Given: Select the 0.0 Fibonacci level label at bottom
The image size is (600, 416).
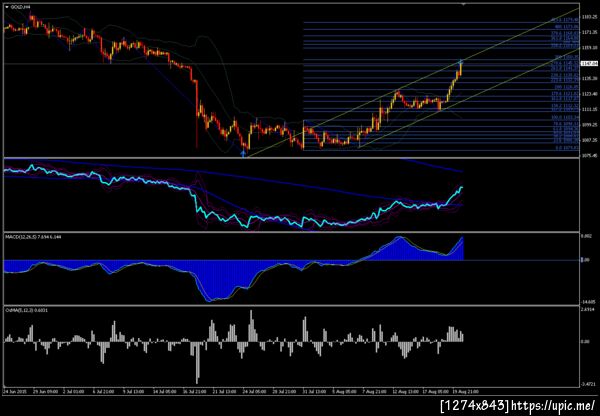Looking at the screenshot, I should pos(567,147).
